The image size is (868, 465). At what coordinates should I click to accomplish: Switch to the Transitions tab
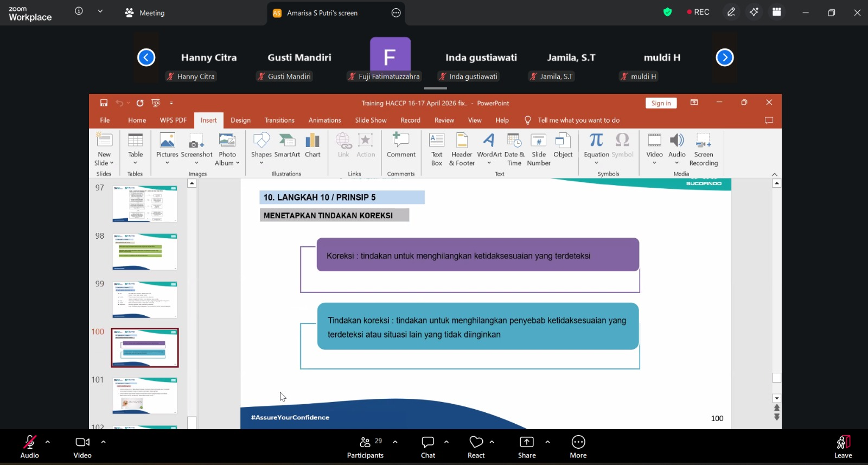tap(279, 120)
